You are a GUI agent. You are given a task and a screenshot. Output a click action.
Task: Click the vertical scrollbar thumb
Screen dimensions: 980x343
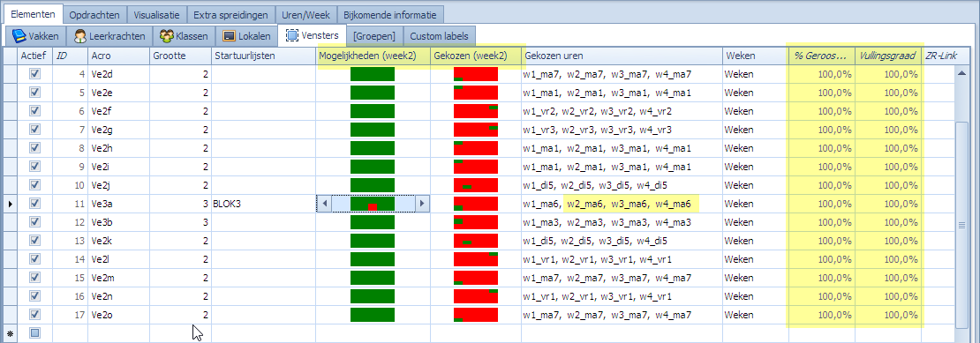pos(961,225)
